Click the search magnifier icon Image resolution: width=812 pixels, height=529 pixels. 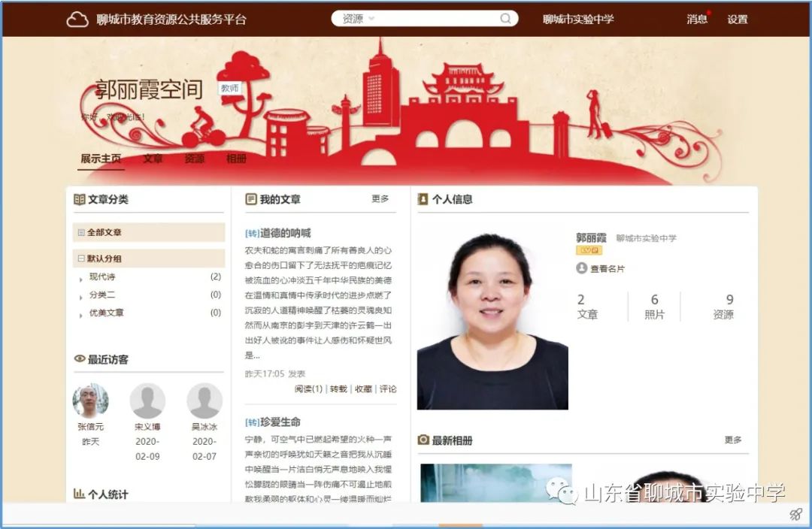click(x=505, y=19)
